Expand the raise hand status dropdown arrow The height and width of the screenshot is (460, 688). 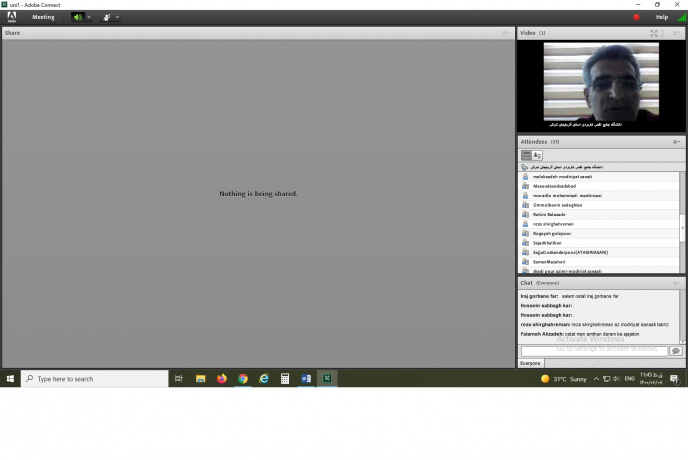tap(117, 17)
